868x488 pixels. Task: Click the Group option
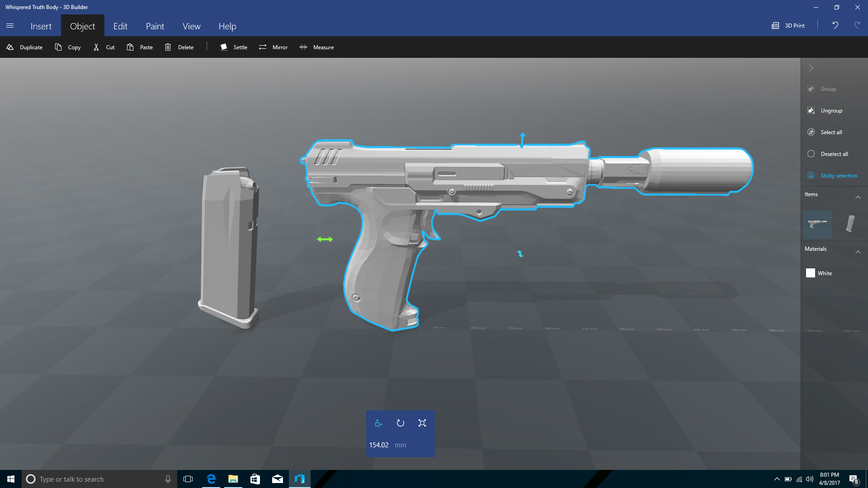coord(822,89)
